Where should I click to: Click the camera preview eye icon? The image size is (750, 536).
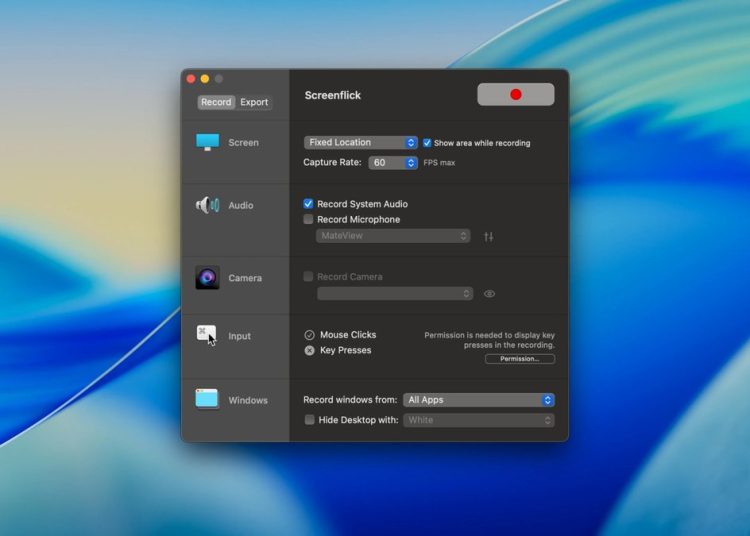pos(490,294)
